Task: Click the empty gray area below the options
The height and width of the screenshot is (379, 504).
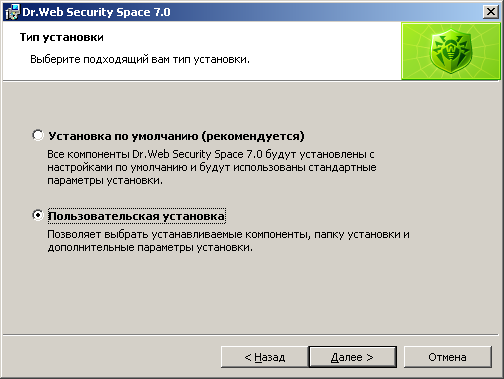Action: [x=252, y=293]
